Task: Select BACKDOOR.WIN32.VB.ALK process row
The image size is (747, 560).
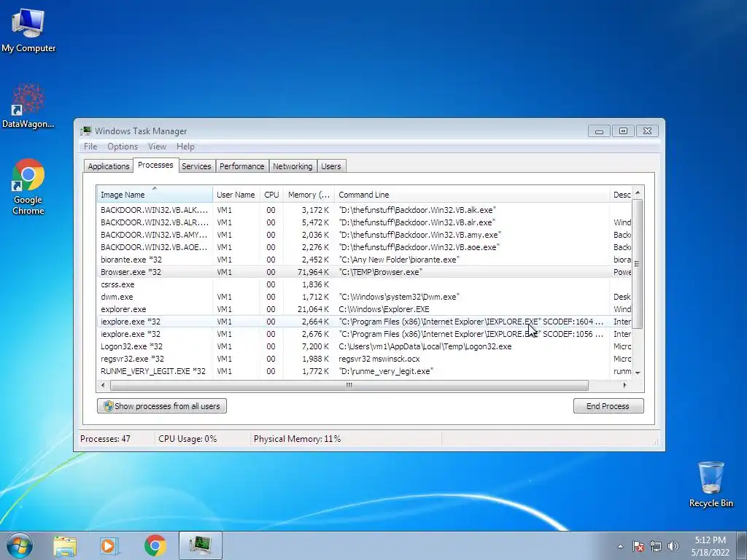Action: pyautogui.click(x=364, y=209)
